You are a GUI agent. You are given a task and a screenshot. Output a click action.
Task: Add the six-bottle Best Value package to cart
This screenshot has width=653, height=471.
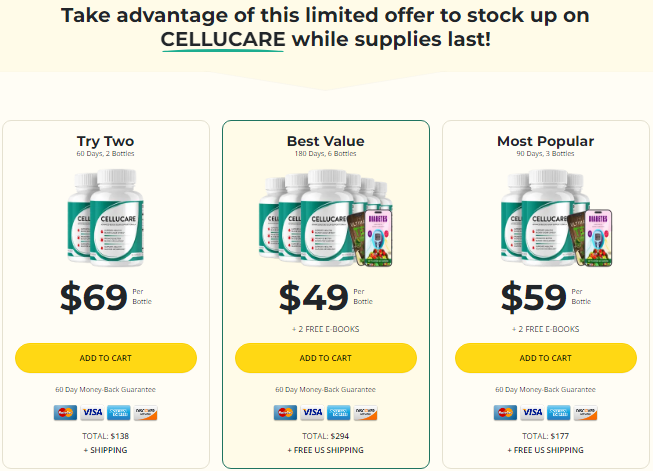pyautogui.click(x=326, y=358)
